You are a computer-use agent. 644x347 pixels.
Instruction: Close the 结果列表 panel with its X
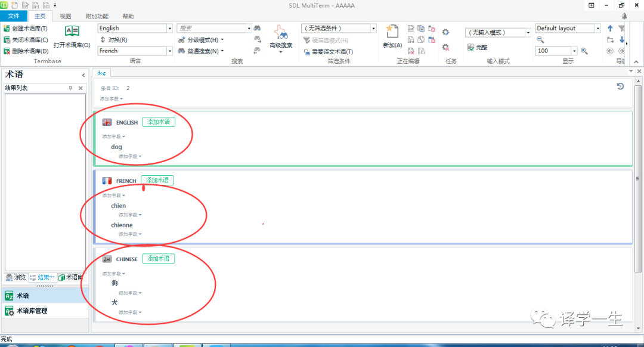[80, 88]
